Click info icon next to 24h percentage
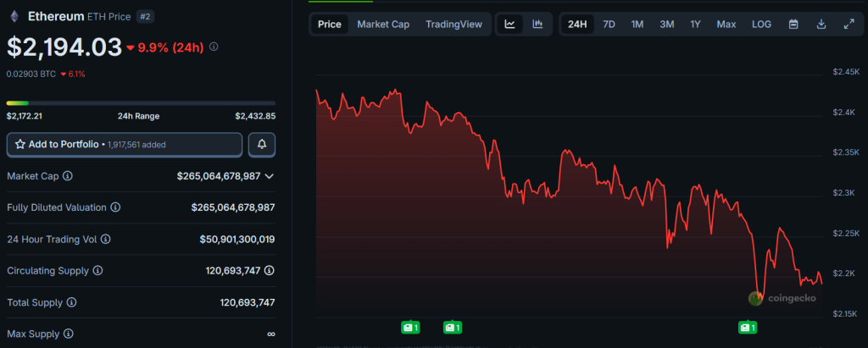The width and height of the screenshot is (868, 348). pos(214,47)
